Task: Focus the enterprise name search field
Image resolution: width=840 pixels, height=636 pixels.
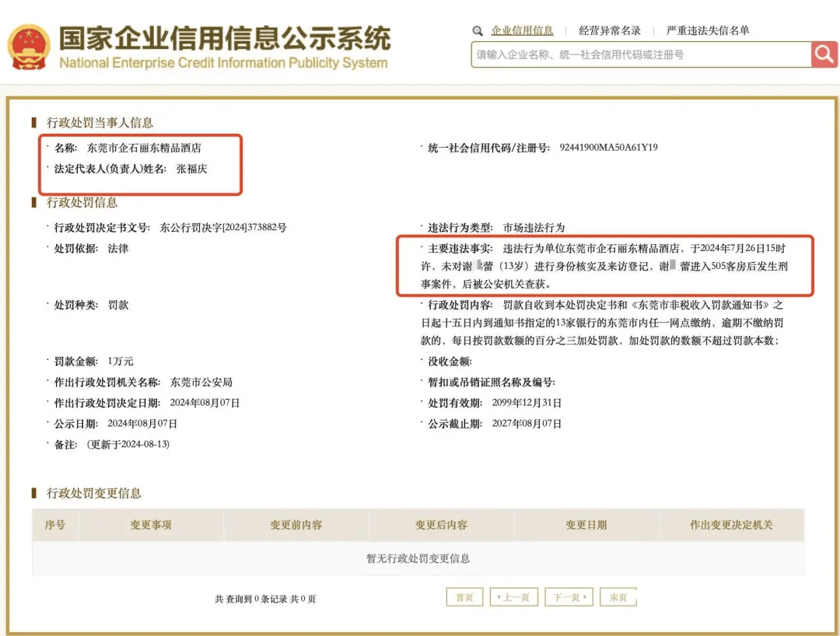Action: (641, 54)
